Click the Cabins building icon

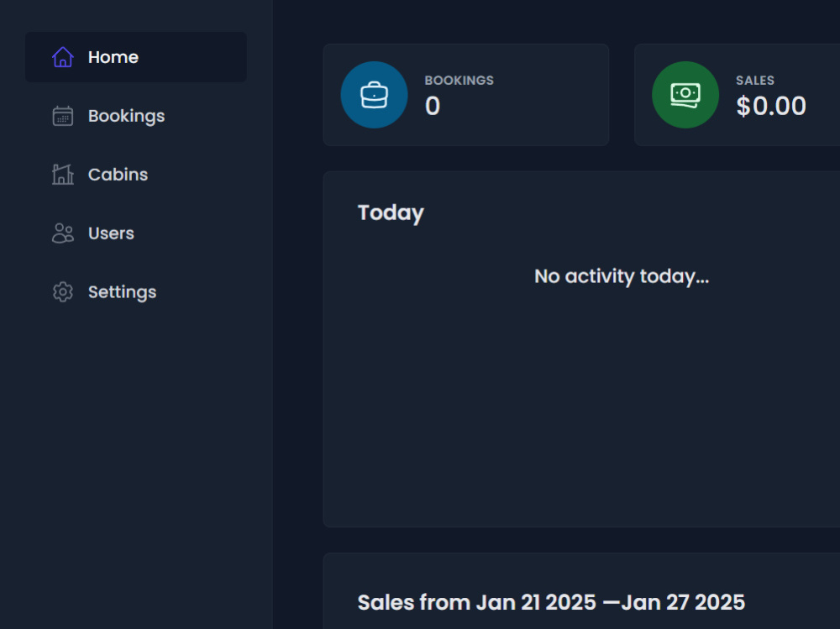(63, 174)
